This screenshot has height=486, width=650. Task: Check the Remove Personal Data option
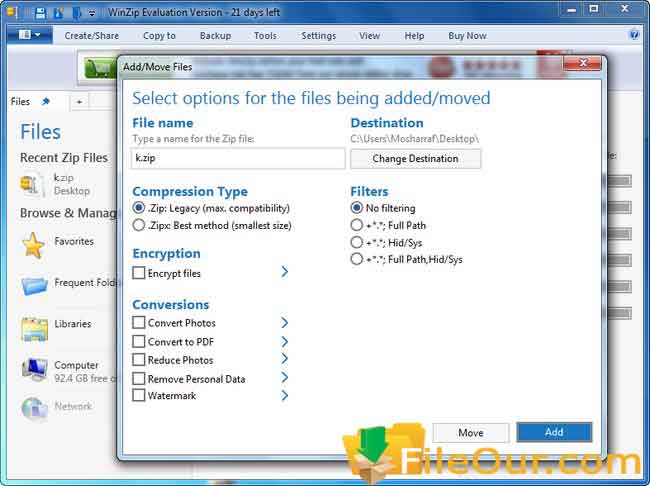pyautogui.click(x=138, y=378)
